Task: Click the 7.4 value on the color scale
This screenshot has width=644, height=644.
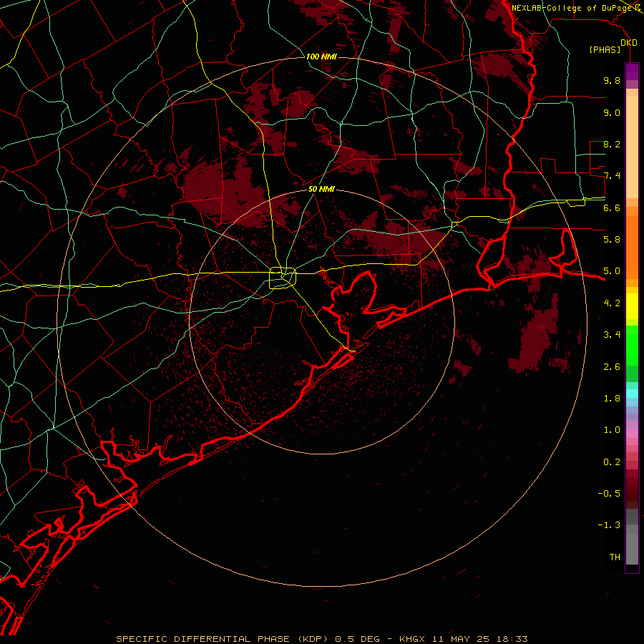Action: [612, 176]
